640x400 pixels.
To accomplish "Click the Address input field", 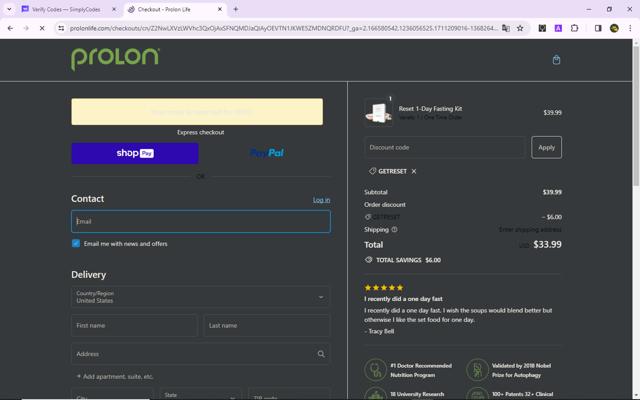I will [x=200, y=354].
